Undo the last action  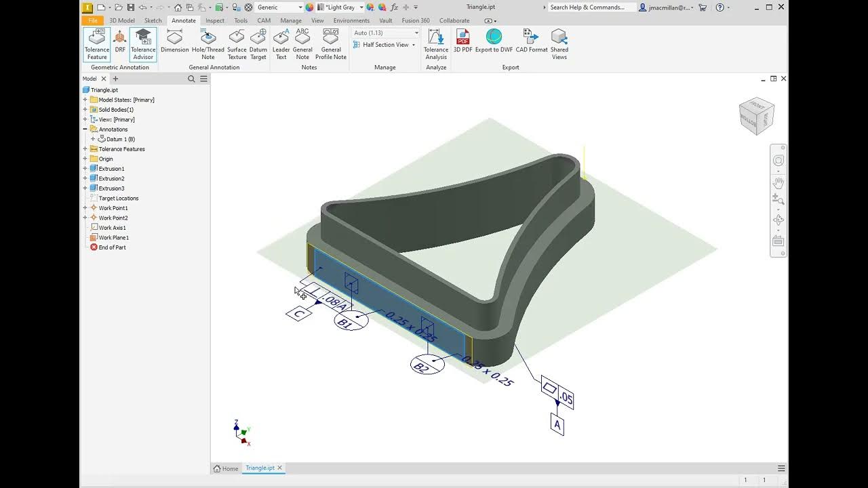(x=142, y=7)
